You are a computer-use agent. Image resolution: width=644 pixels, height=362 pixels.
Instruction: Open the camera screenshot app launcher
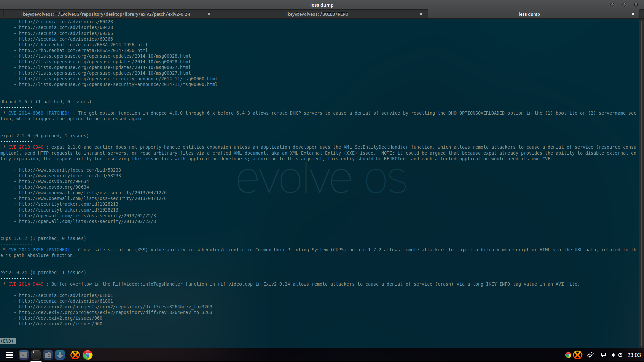point(48,355)
